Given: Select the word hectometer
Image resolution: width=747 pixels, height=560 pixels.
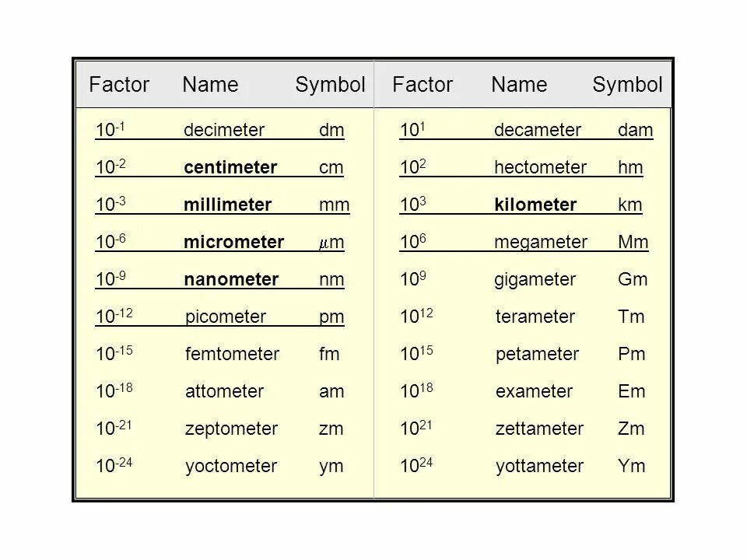Looking at the screenshot, I should pyautogui.click(x=540, y=168).
